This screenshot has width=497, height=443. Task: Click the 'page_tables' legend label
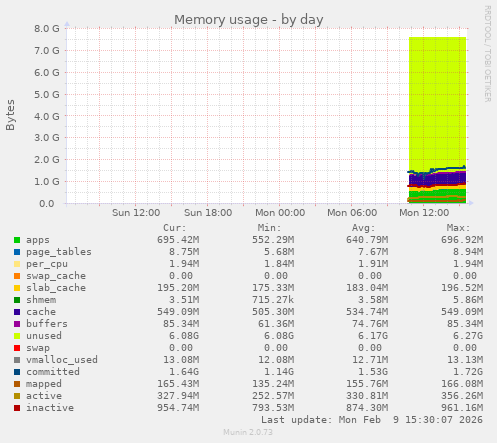point(59,252)
